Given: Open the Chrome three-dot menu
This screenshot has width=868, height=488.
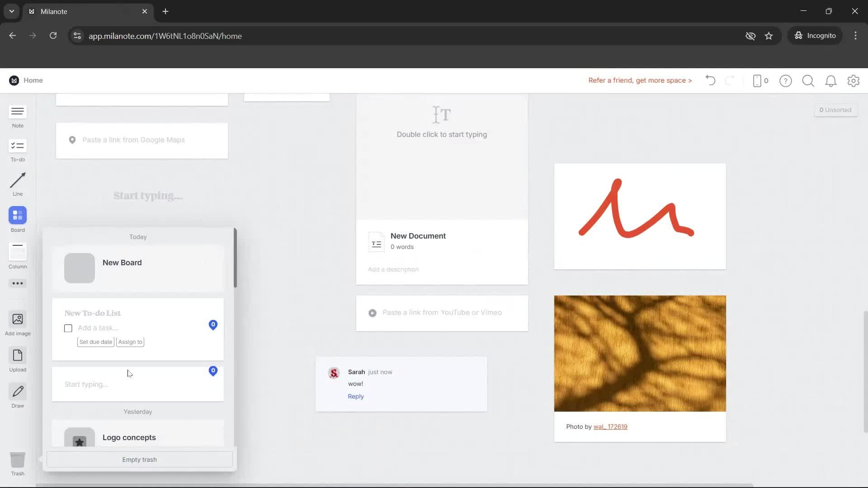Looking at the screenshot, I should pos(855,36).
